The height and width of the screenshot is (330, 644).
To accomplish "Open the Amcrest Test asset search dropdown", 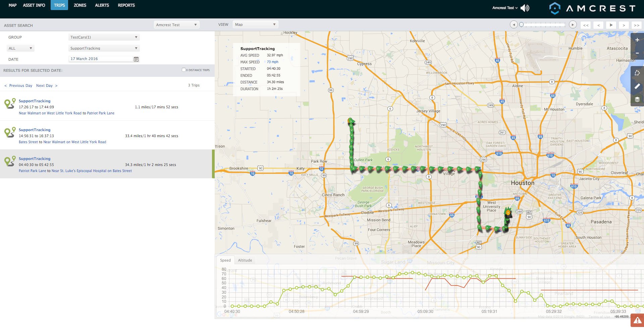I will click(177, 25).
